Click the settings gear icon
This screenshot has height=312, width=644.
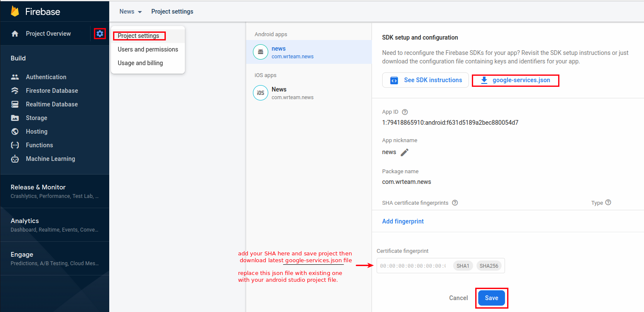(99, 34)
